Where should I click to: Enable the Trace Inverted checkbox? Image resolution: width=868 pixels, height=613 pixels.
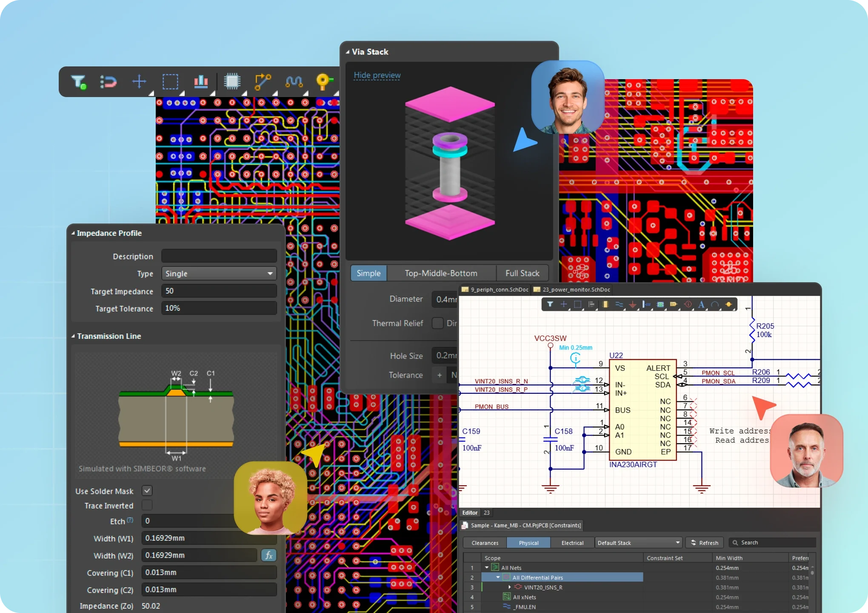click(x=147, y=505)
